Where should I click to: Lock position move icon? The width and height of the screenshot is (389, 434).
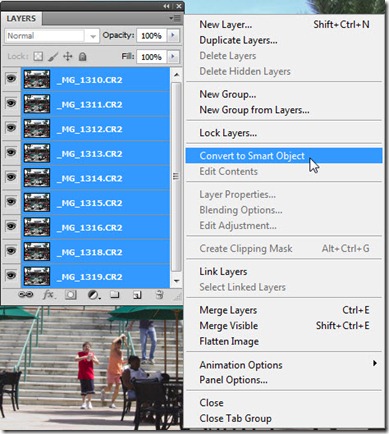coord(68,57)
